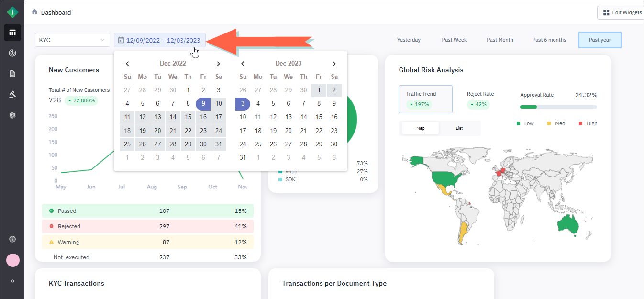Click the Edit Widgets button
Screen dimensions: 644x299
[x=622, y=12]
